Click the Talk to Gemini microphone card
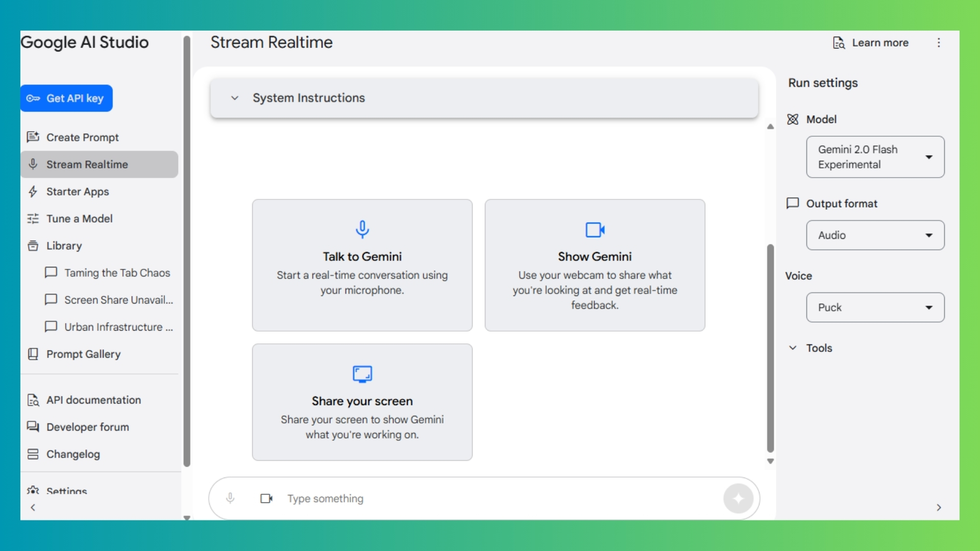The height and width of the screenshot is (551, 980). pos(362,265)
